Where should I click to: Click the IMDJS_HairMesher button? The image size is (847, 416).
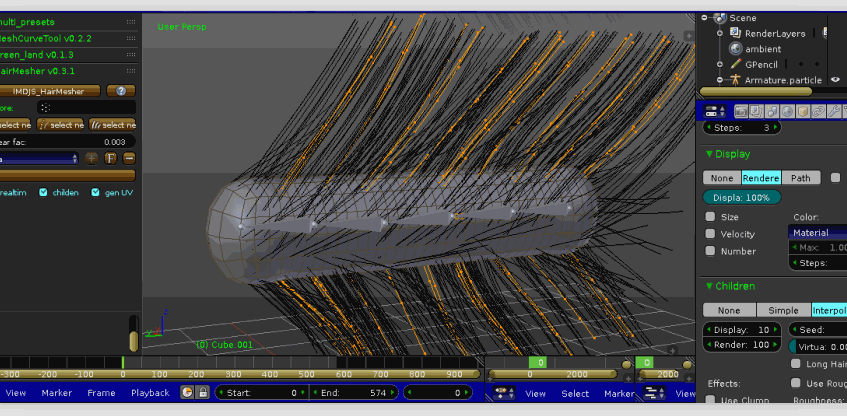pos(49,91)
